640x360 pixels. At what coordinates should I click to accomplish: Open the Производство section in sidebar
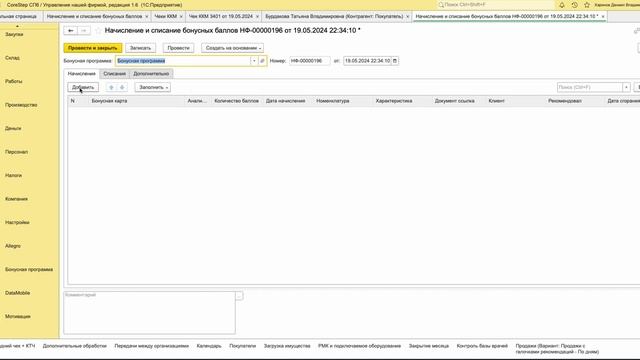(x=21, y=105)
